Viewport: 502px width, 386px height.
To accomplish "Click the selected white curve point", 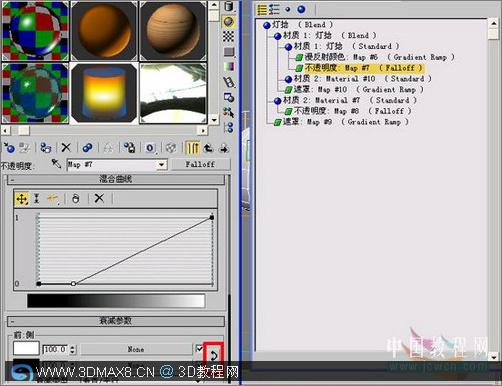I will (x=73, y=284).
